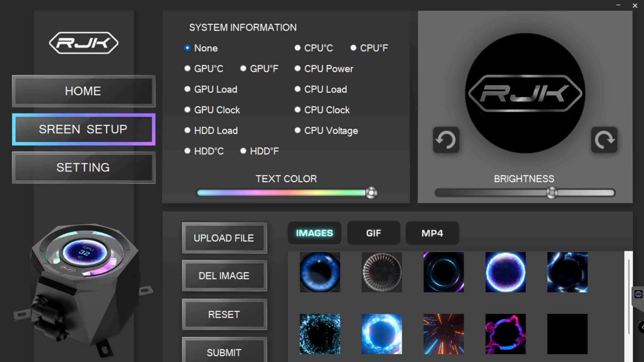This screenshot has height=362, width=644.
Task: Select GPU Load option
Action: 187,89
